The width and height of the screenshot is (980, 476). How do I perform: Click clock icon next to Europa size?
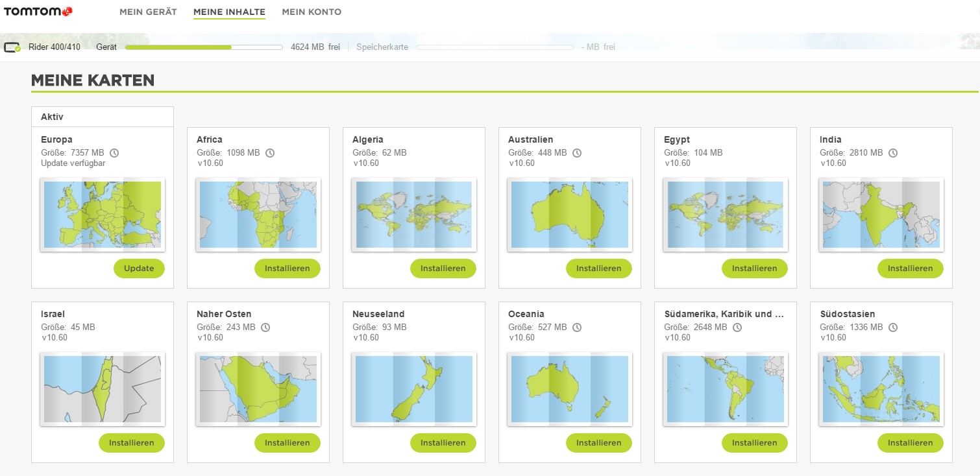coord(114,153)
